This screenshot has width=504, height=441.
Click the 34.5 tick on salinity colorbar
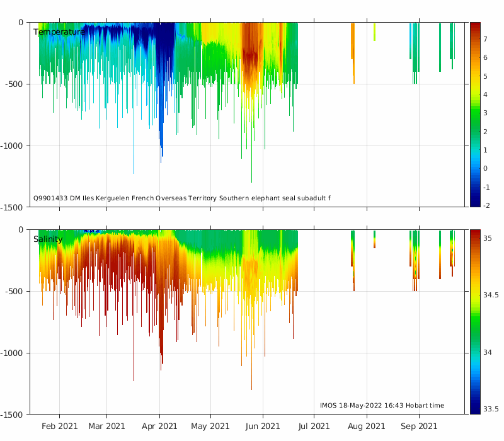pos(491,295)
